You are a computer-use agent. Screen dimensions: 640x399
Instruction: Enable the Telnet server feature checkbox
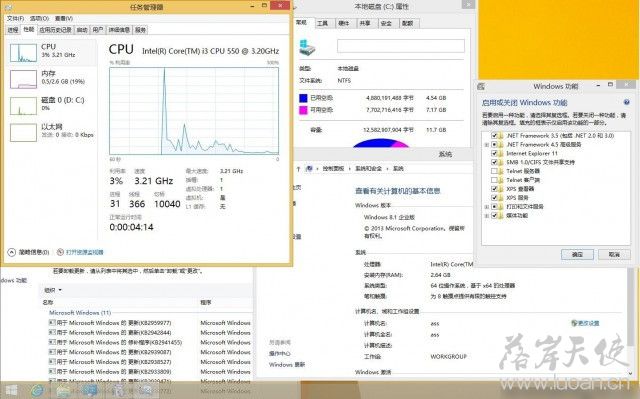pos(494,171)
